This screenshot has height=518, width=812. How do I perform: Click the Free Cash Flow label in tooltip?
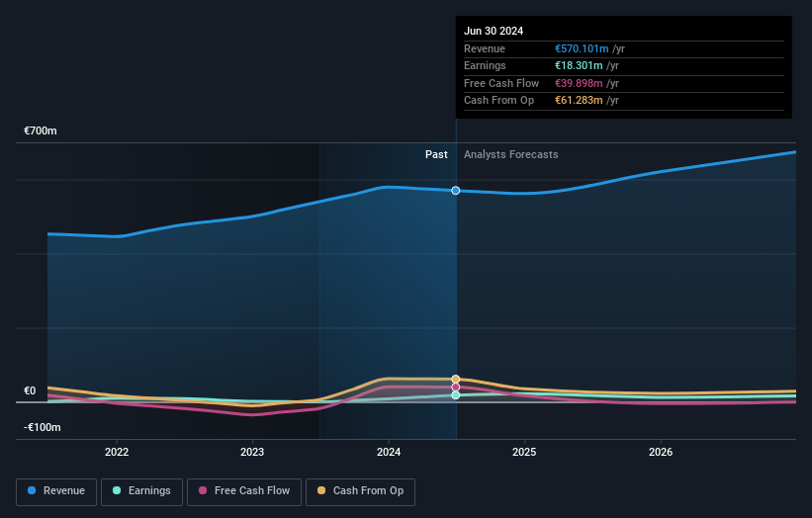[501, 83]
